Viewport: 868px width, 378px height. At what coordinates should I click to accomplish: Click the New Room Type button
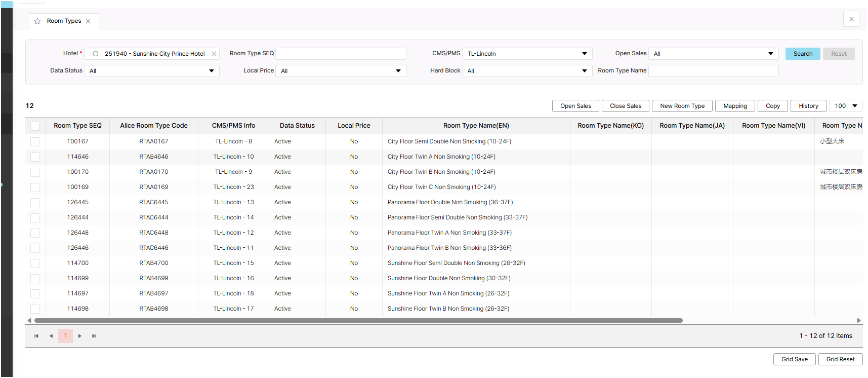pyautogui.click(x=682, y=106)
